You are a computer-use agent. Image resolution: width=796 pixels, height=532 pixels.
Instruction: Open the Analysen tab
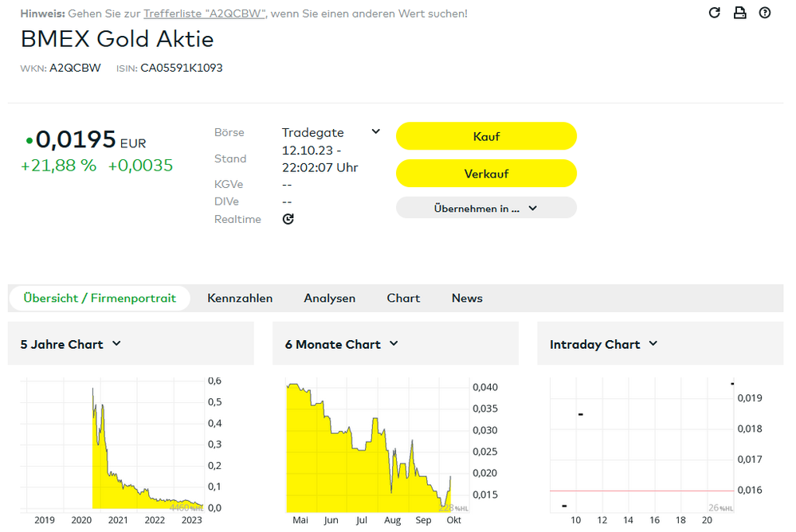[x=329, y=298]
